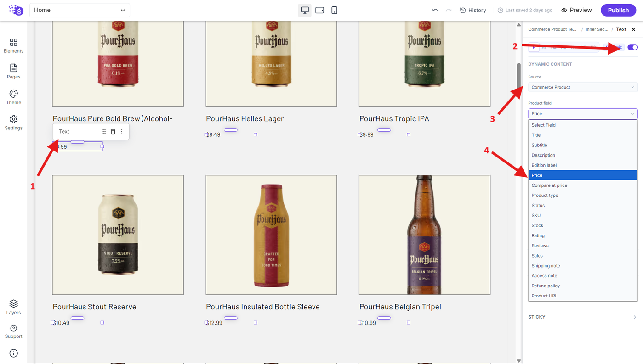Expand the Sticky section

(x=583, y=317)
